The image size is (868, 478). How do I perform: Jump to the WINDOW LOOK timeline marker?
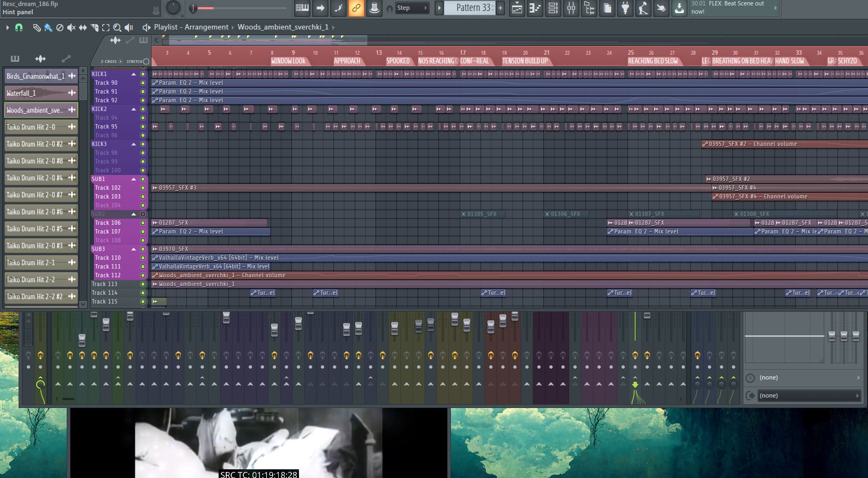point(289,61)
